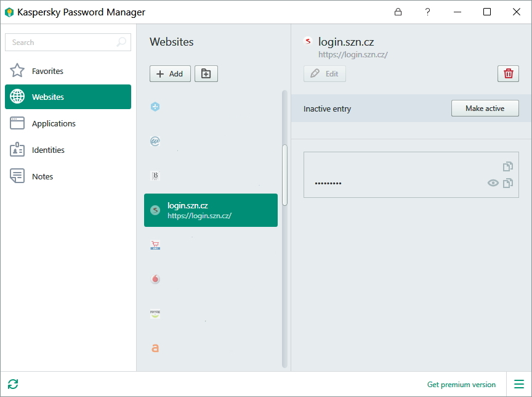532x397 pixels.
Task: Sync data with the refresh arrows icon
Action: tap(13, 384)
